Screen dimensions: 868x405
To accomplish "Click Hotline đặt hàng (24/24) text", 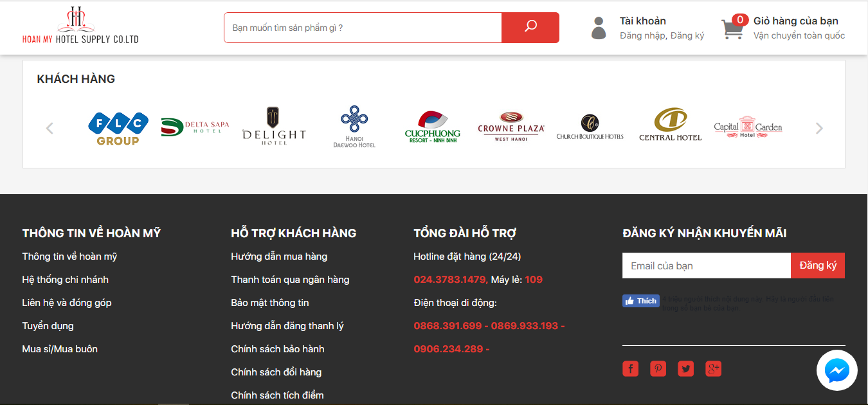I will point(467,256).
